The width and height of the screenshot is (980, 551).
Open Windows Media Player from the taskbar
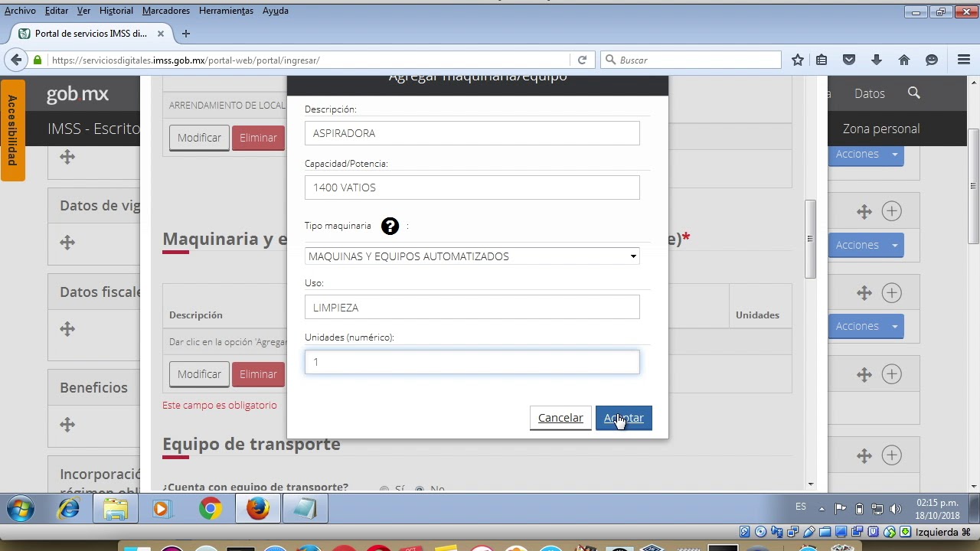[x=161, y=509]
